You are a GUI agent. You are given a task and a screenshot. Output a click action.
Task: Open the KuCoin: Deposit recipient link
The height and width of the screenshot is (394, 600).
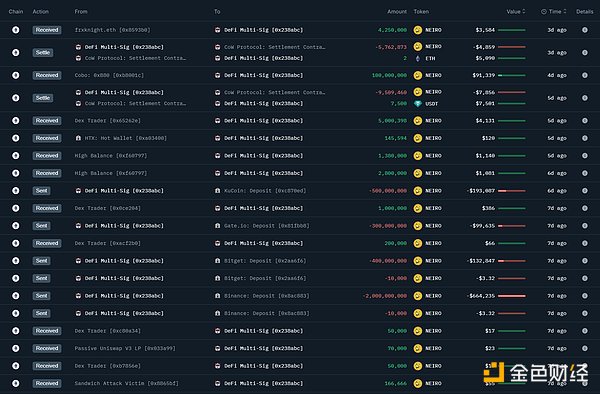265,190
